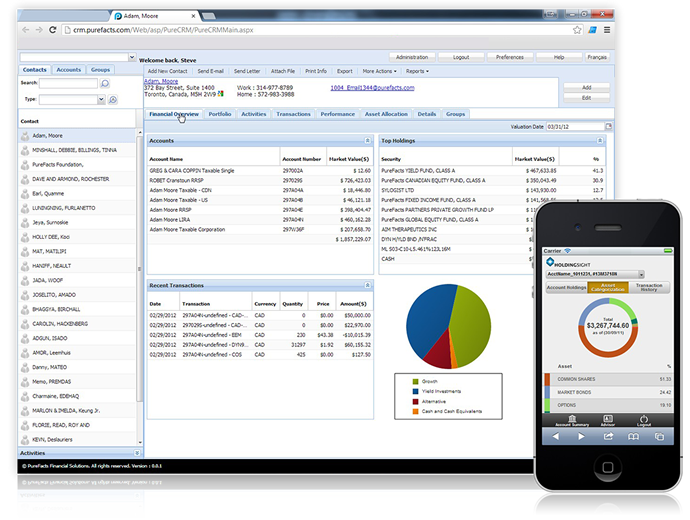Viewport: 690px width, 520px height.
Task: Tap the bookmarks book icon on the phone
Action: pyautogui.click(x=633, y=436)
